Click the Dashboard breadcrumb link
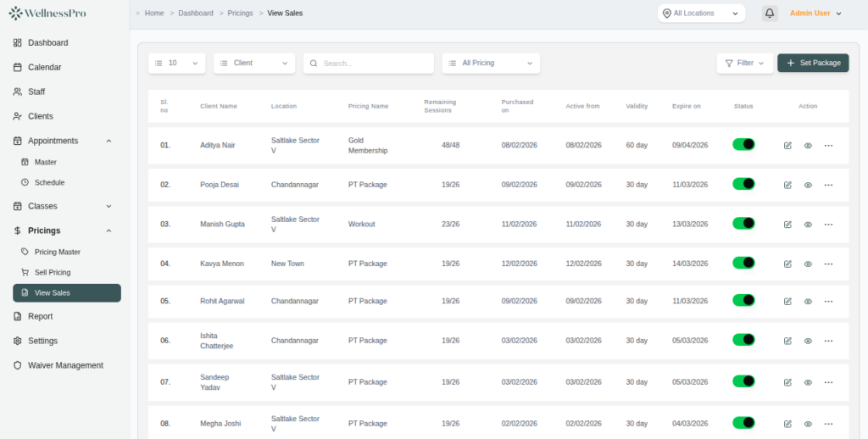Image resolution: width=868 pixels, height=439 pixels. 196,14
